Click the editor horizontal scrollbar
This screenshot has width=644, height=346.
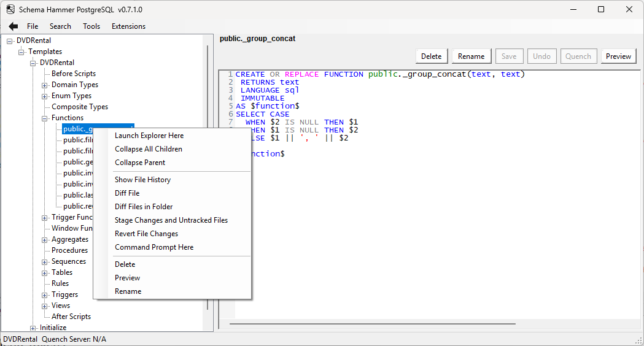[x=372, y=324]
